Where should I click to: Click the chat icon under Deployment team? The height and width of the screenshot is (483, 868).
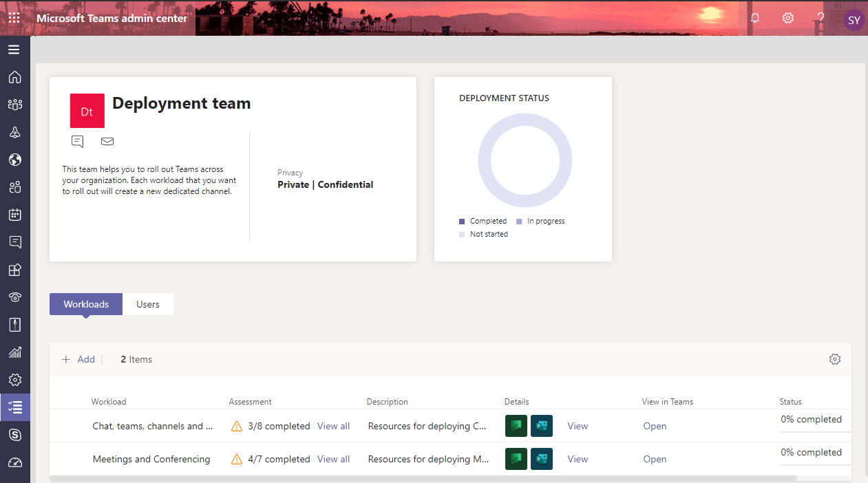(x=77, y=142)
